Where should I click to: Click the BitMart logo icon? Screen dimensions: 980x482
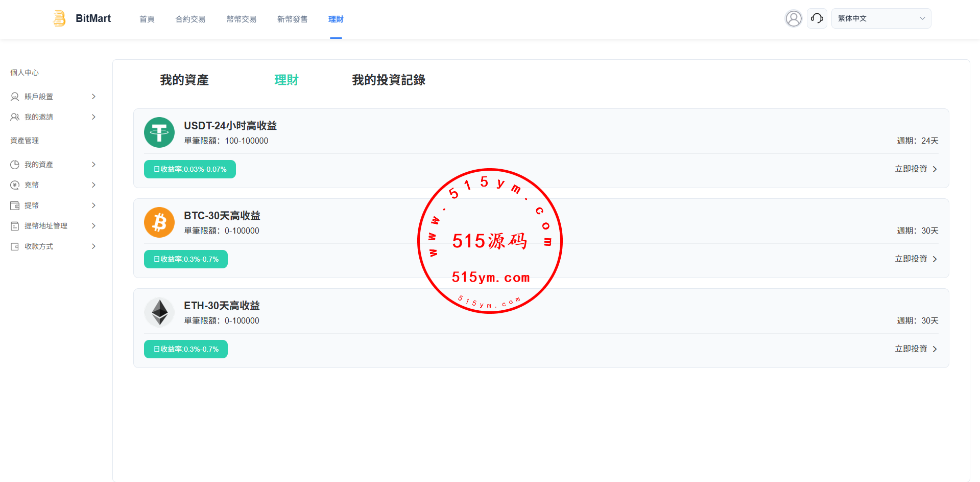pyautogui.click(x=59, y=18)
